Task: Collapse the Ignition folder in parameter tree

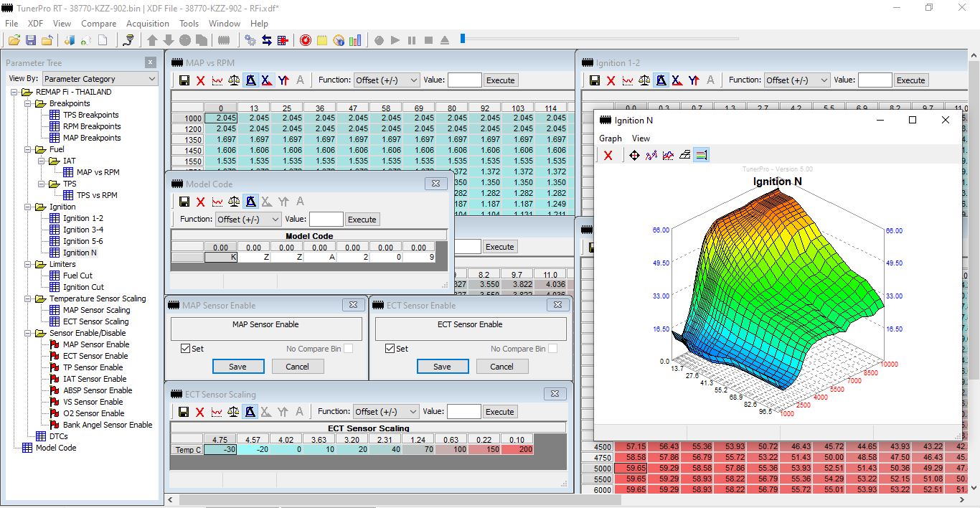Action: coord(29,207)
